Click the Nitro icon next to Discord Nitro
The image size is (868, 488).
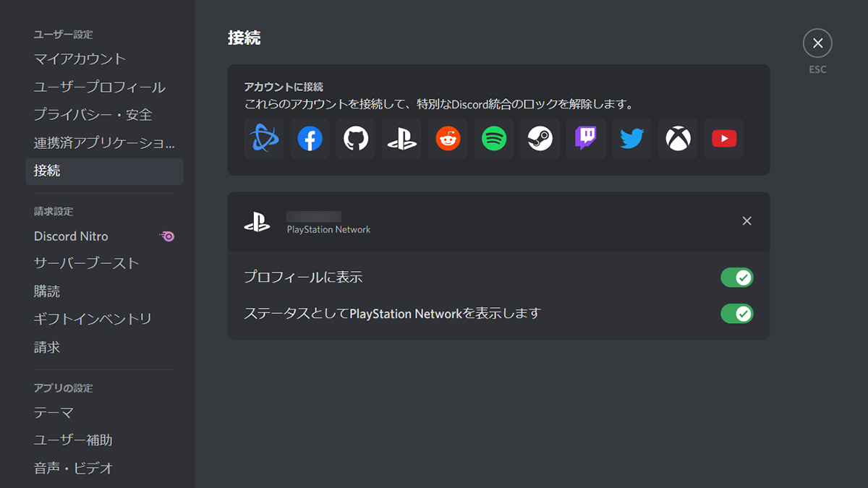pyautogui.click(x=166, y=236)
